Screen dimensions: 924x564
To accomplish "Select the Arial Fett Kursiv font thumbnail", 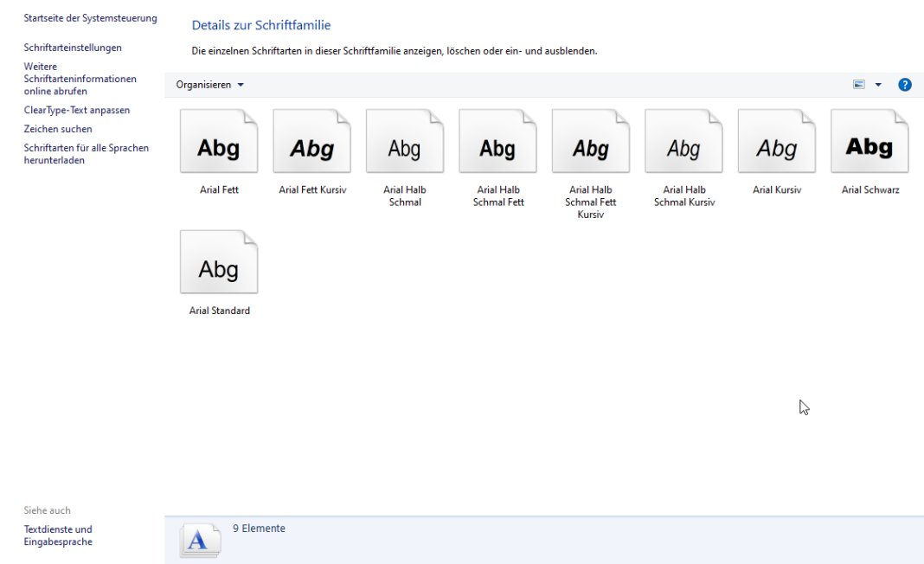I will 311,140.
